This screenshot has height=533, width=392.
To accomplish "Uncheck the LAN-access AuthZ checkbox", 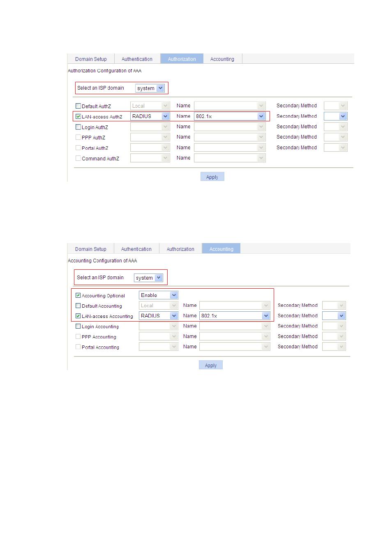I will point(78,116).
